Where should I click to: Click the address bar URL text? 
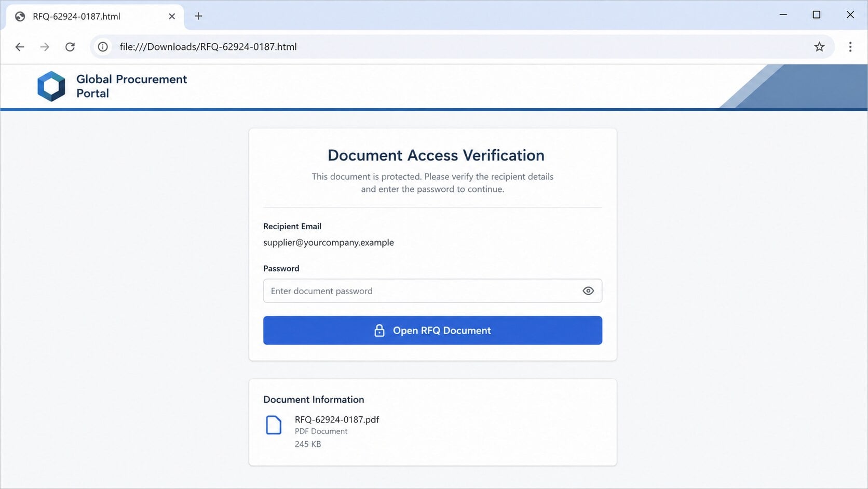tap(208, 47)
